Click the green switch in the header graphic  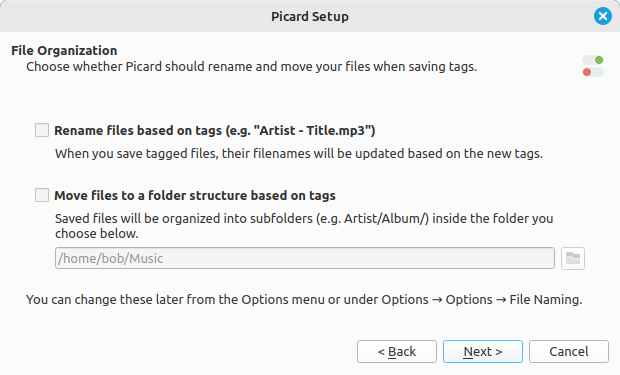(593, 60)
